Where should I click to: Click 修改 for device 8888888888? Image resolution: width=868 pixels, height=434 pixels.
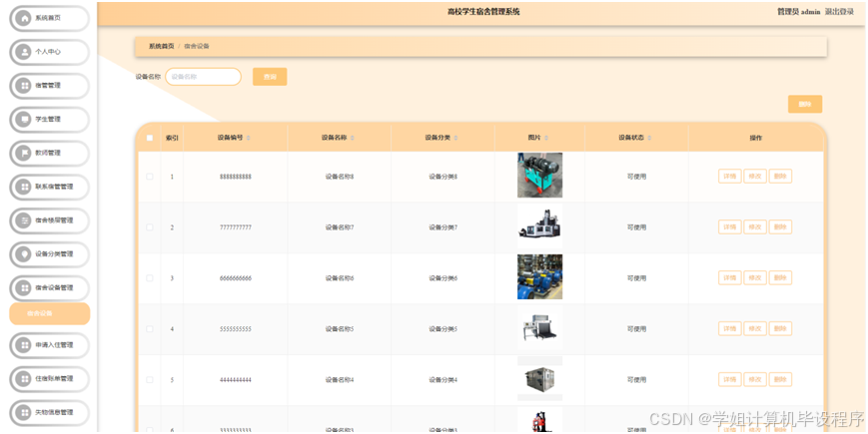point(755,177)
